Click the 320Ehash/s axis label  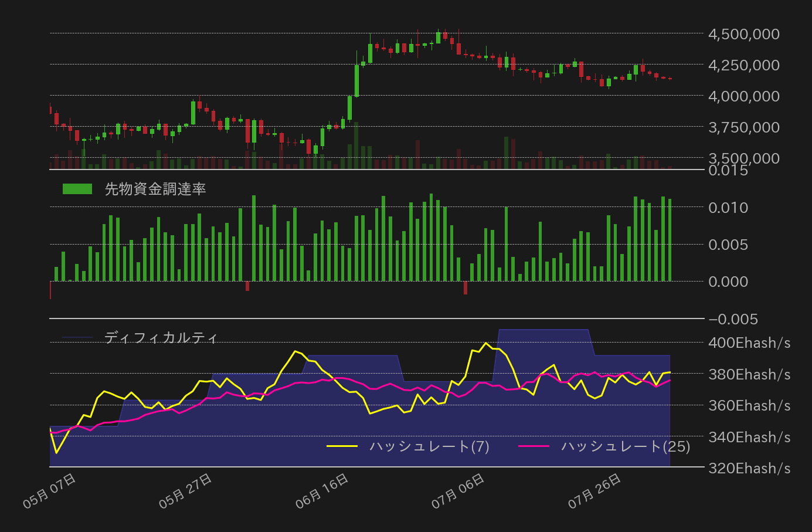click(749, 468)
